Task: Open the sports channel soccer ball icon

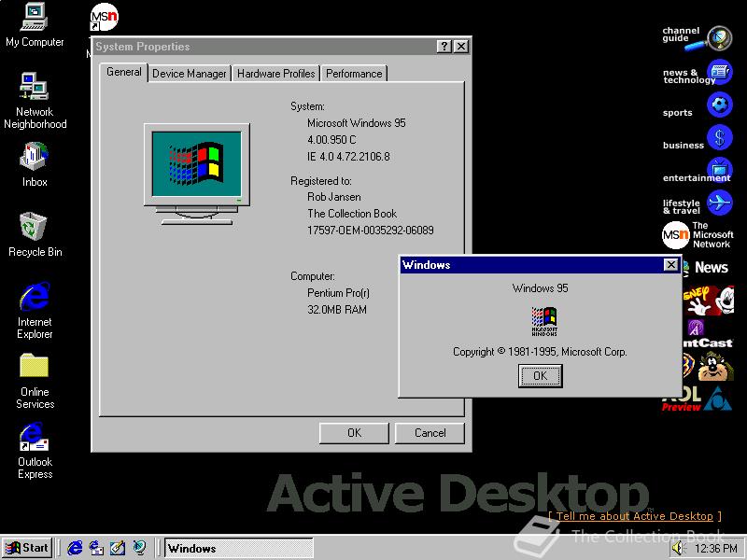Action: coord(719,105)
